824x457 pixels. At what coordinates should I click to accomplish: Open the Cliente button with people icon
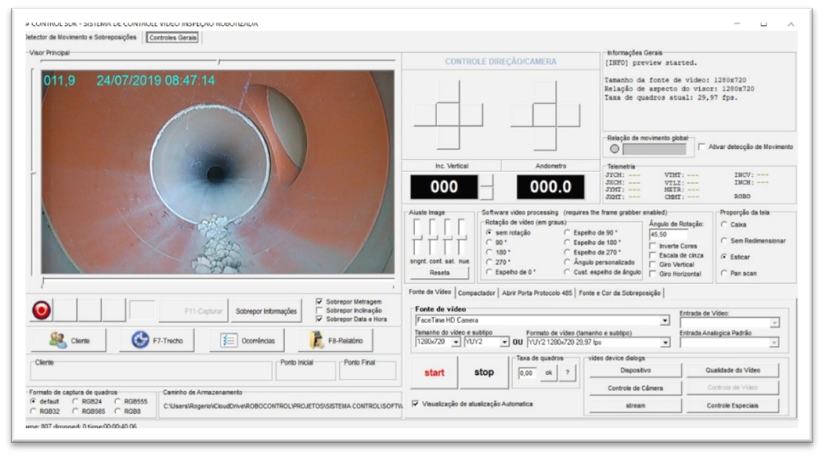point(68,340)
